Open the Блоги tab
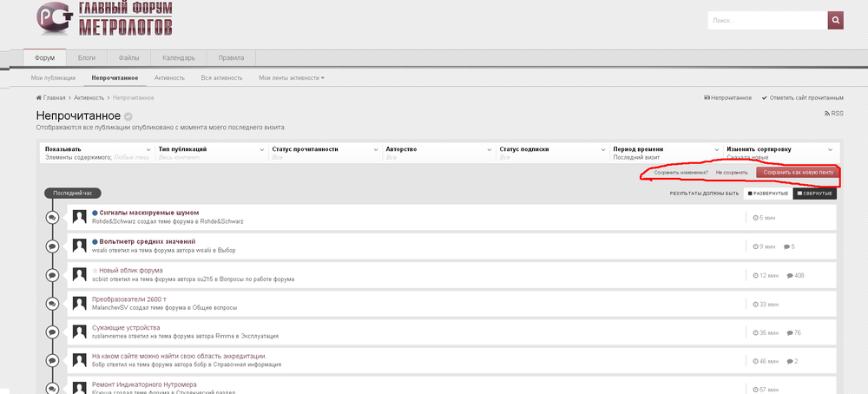The height and width of the screenshot is (394, 868). coord(87,57)
